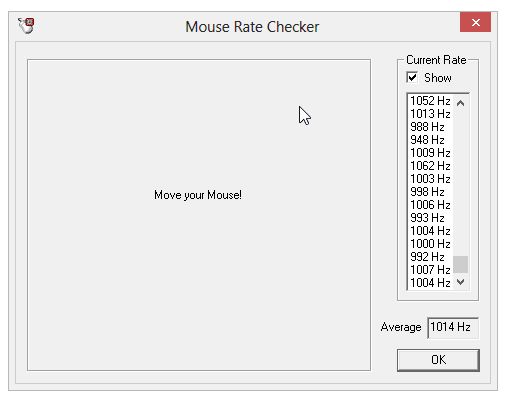Select the 1062 Hz entry
Viewport: 505px width, 400px height.
430,166
